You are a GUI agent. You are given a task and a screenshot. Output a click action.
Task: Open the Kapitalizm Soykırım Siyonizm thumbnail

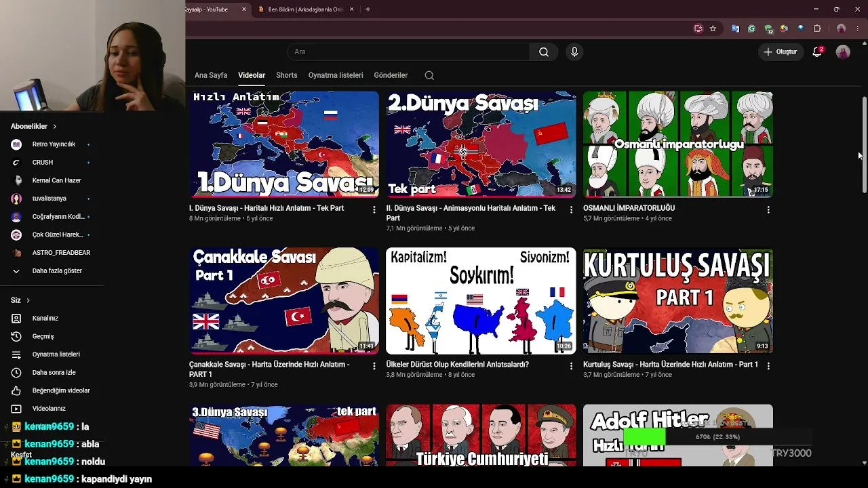click(x=481, y=300)
